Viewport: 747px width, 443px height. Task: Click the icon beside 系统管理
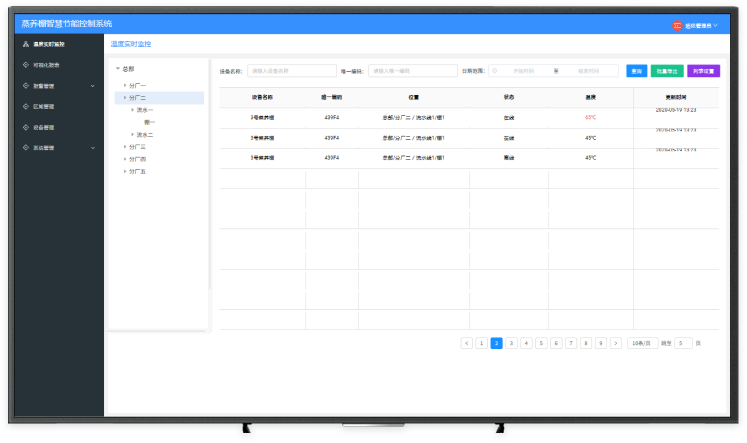pos(25,148)
